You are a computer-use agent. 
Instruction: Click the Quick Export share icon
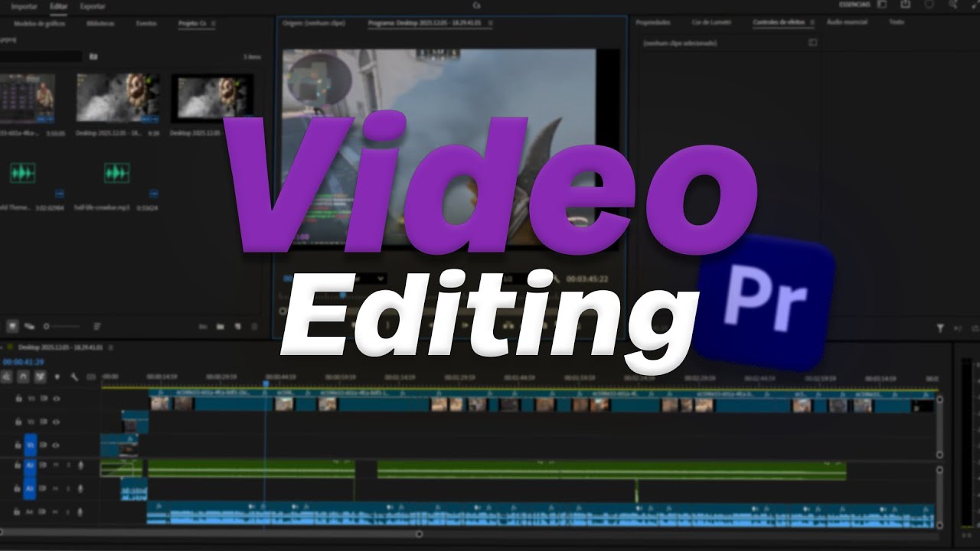[906, 5]
